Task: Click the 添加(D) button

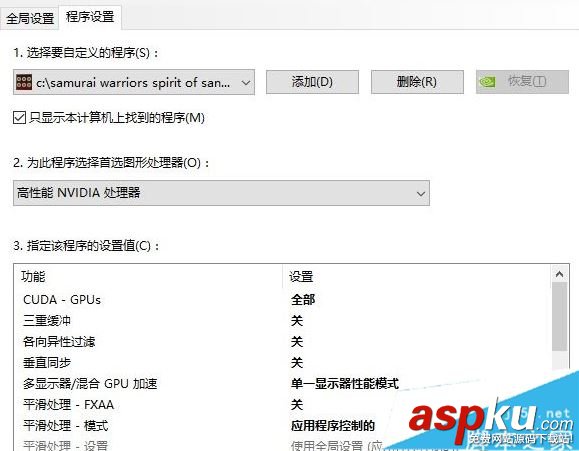Action: (x=312, y=82)
